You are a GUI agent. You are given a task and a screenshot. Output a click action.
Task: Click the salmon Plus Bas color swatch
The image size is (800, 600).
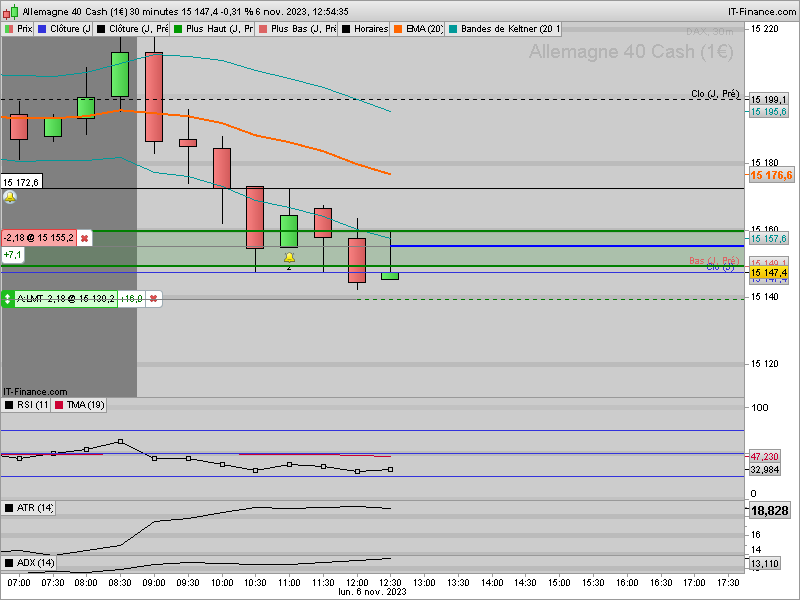coord(263,29)
